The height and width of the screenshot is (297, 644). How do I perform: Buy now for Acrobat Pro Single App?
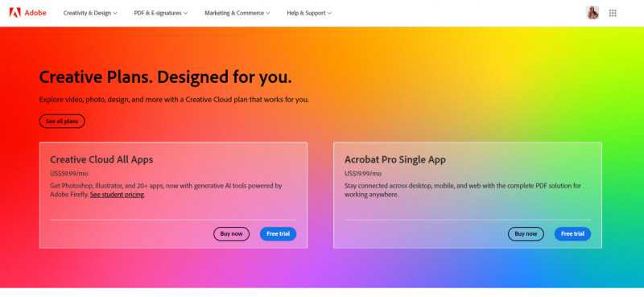526,233
